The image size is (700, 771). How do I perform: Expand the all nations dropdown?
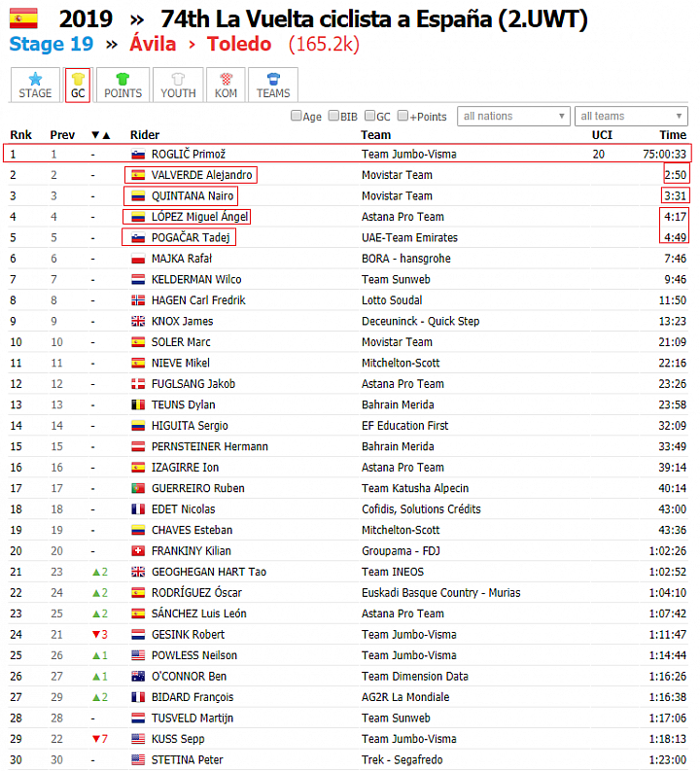point(513,116)
